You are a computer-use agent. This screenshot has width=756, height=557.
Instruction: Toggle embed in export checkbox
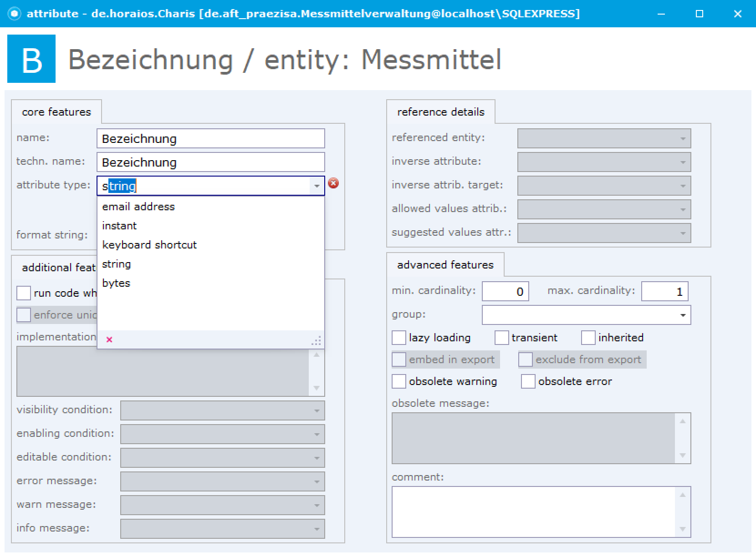[399, 360]
